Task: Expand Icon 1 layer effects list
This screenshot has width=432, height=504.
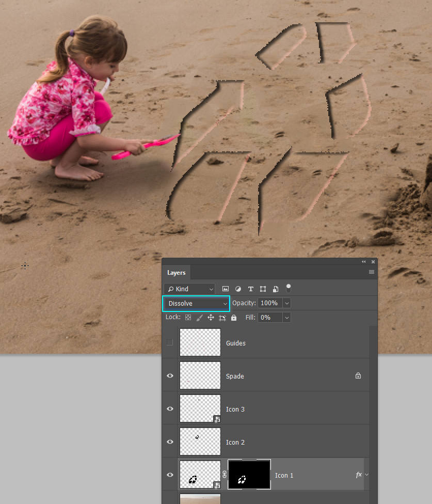Action: 366,474
